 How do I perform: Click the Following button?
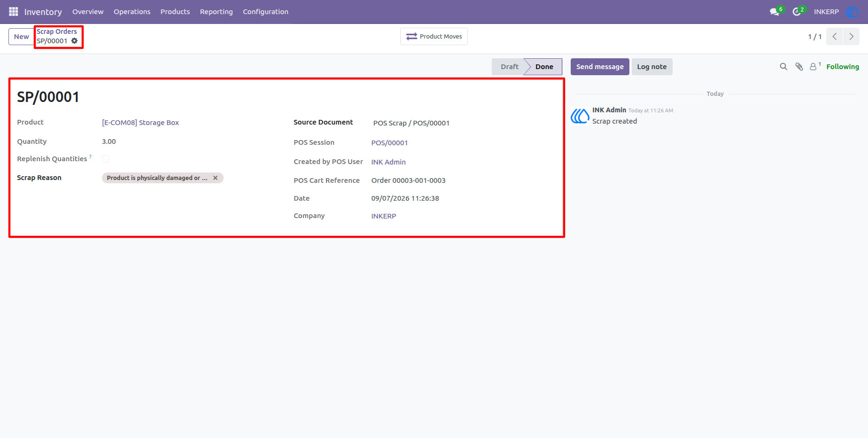tap(843, 67)
